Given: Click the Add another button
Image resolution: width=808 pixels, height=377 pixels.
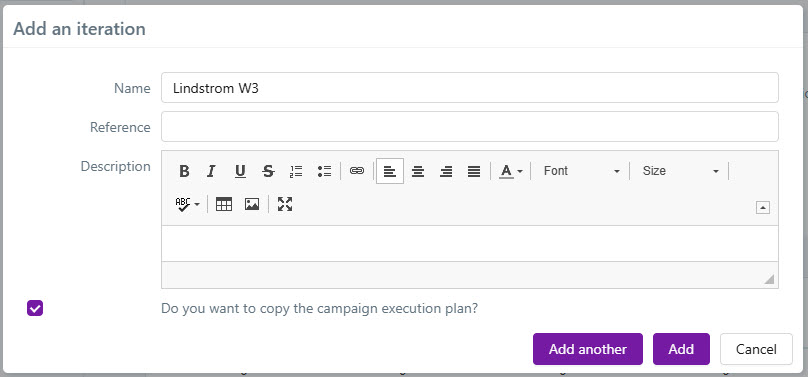Looking at the screenshot, I should point(587,349).
